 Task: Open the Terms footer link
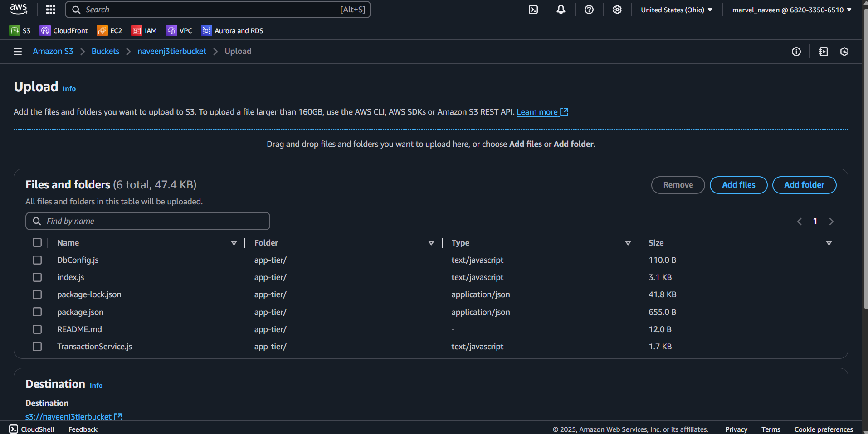(x=771, y=429)
